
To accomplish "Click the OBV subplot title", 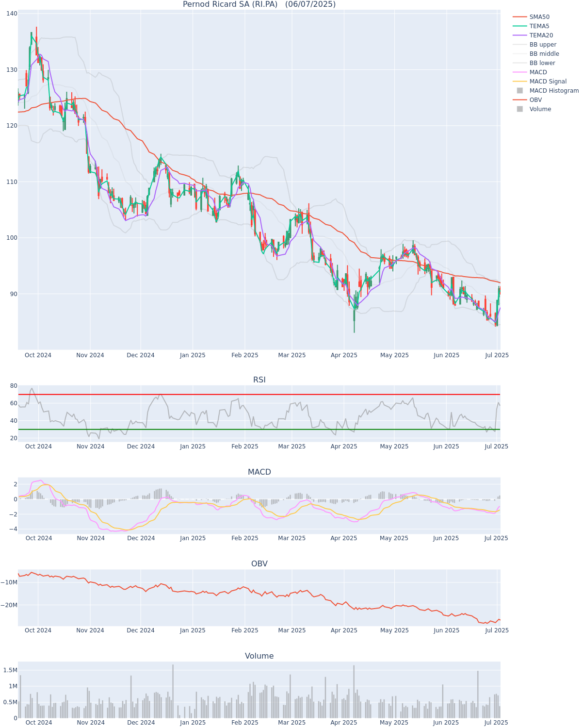I will coord(259,564).
